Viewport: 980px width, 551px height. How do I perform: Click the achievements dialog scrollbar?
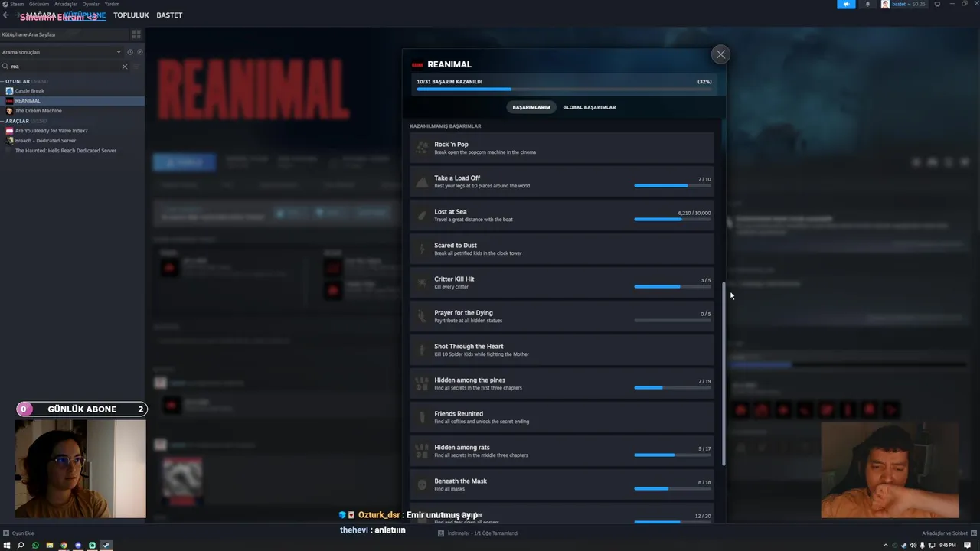coord(724,373)
